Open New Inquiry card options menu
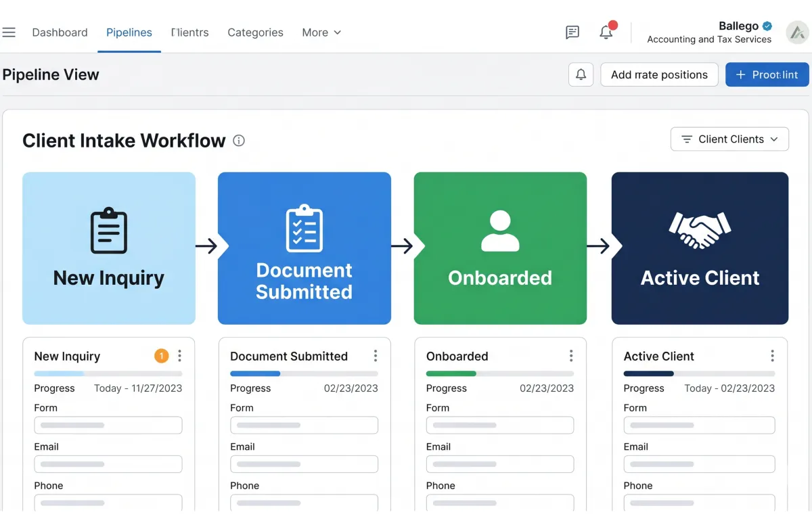Viewport: 812px width, 525px height. (x=179, y=356)
